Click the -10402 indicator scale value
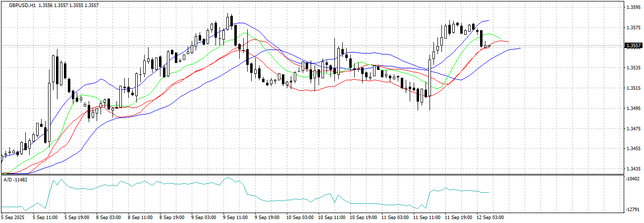644x223 pixels. click(633, 179)
